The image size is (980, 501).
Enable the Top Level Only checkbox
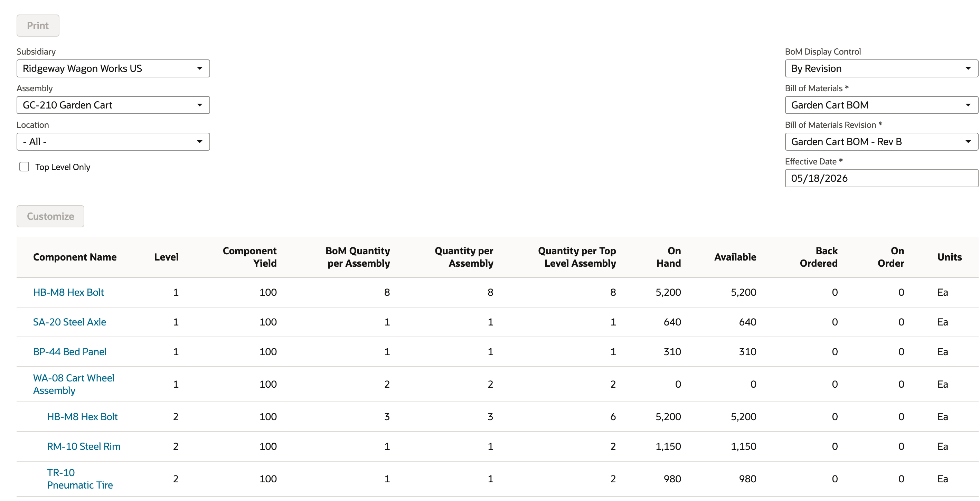[x=24, y=167]
